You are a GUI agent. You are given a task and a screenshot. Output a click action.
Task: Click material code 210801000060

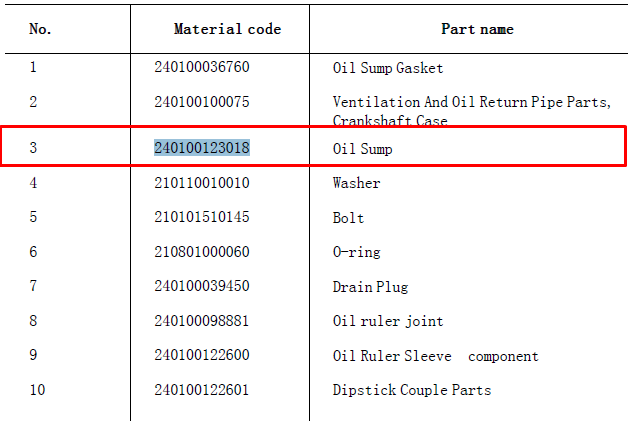pyautogui.click(x=202, y=252)
